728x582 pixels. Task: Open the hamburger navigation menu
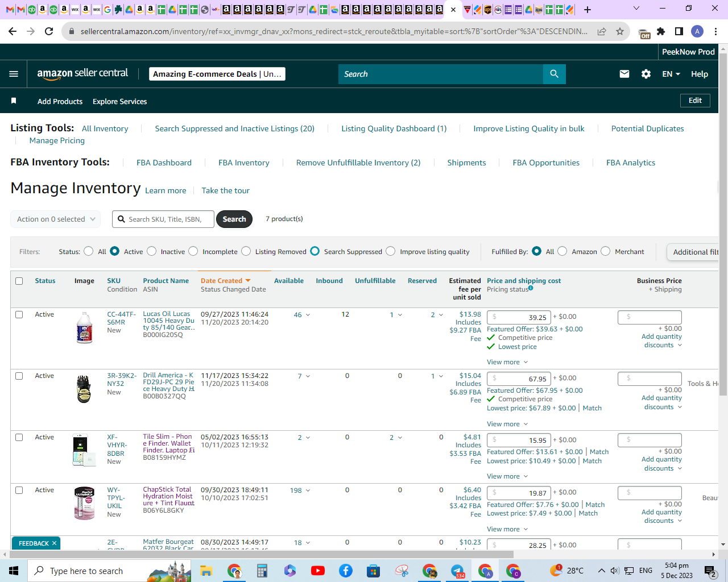[x=14, y=74]
